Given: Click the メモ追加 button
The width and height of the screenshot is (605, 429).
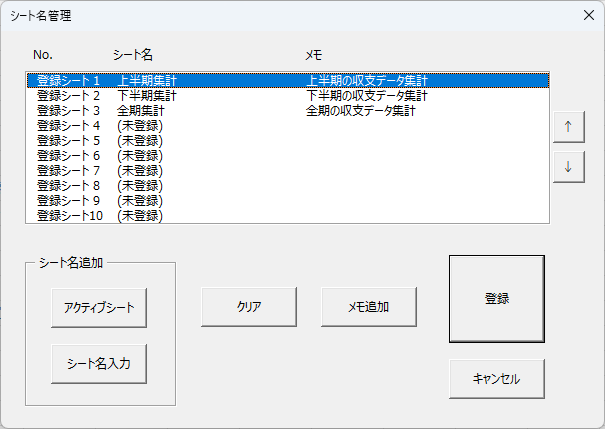Looking at the screenshot, I should [369, 307].
